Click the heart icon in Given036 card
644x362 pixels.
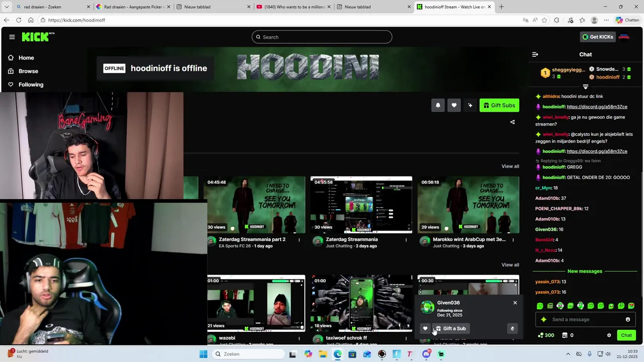[425, 328]
